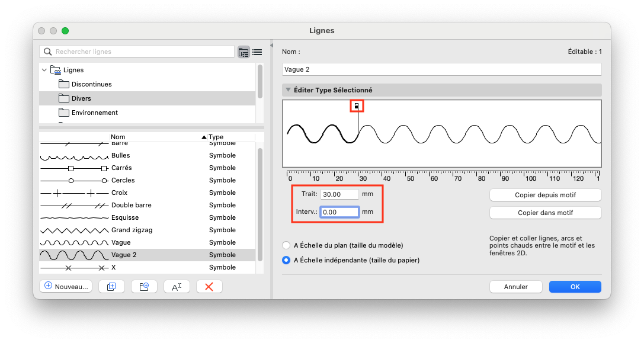Click the duplicate line type icon button

(111, 287)
